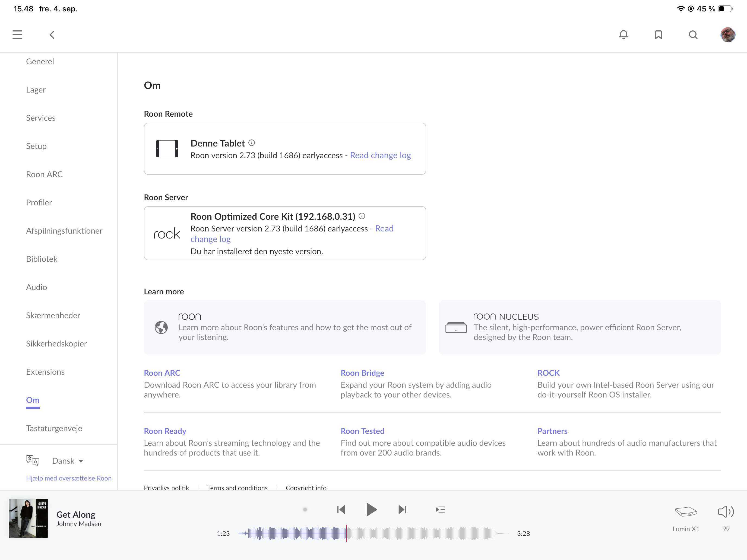This screenshot has width=747, height=560.
Task: Go to the previous track
Action: tap(341, 509)
